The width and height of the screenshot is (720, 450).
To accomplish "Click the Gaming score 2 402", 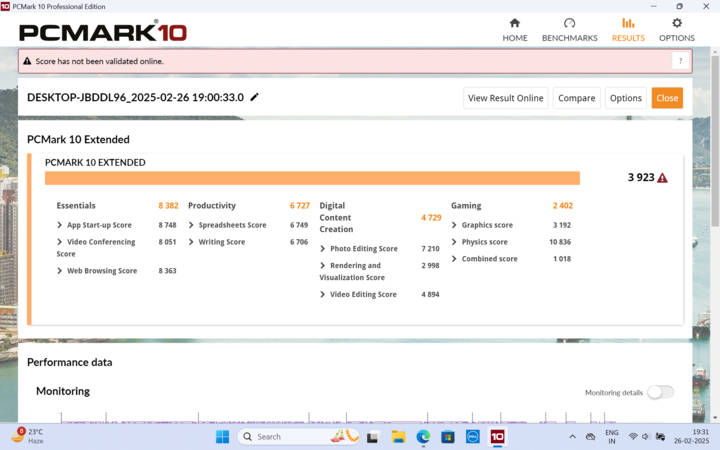I will (562, 206).
